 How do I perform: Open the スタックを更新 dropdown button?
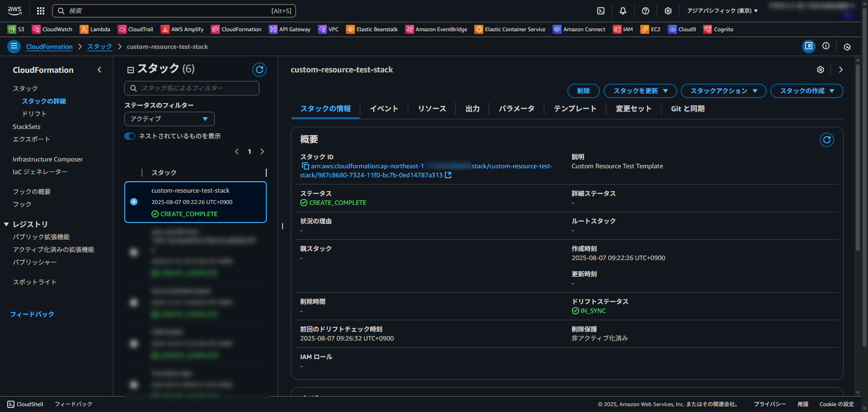[640, 91]
